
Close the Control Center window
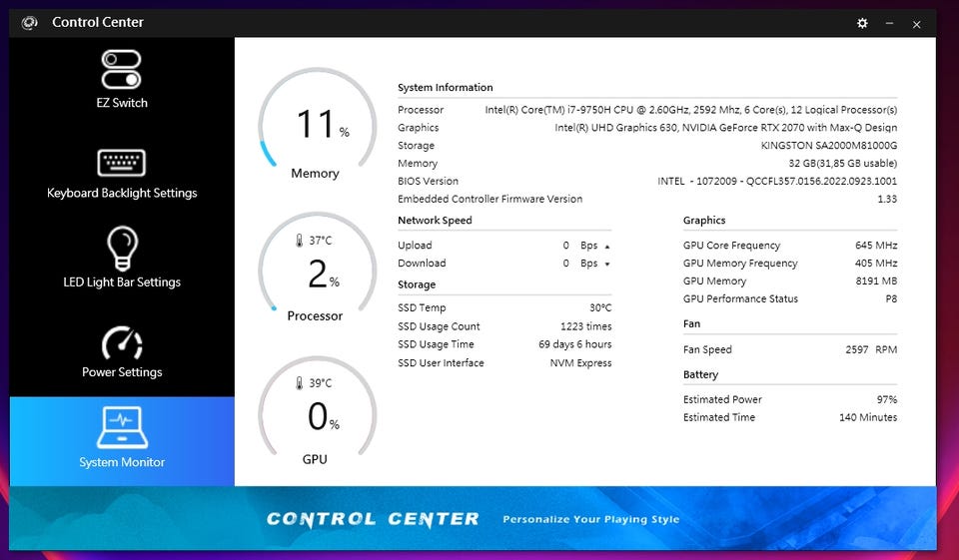pyautogui.click(x=917, y=24)
